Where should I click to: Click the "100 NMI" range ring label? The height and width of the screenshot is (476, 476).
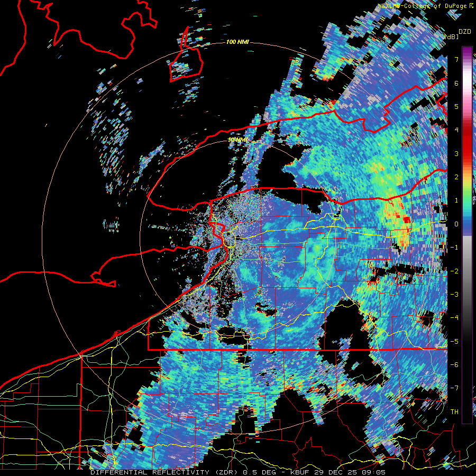pos(237,42)
